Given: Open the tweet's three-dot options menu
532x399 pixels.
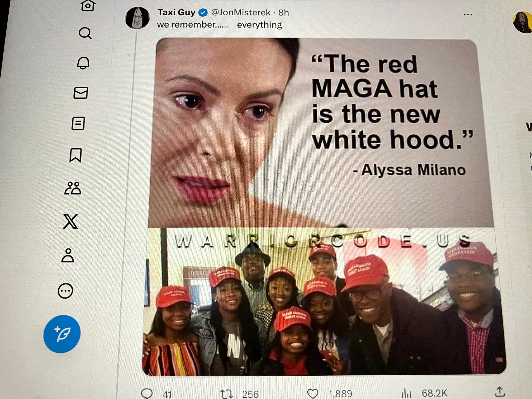Looking at the screenshot, I should 468,14.
